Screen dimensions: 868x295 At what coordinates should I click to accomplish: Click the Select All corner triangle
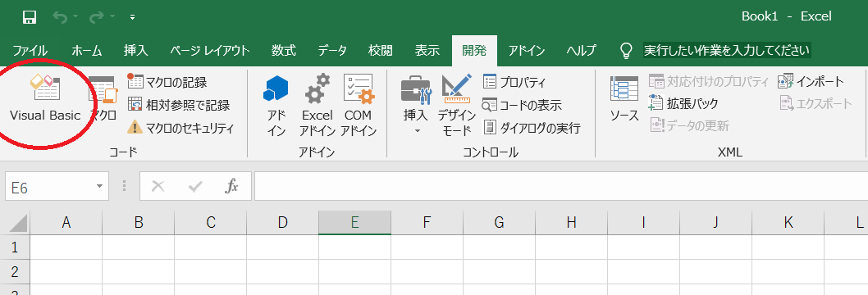15,223
